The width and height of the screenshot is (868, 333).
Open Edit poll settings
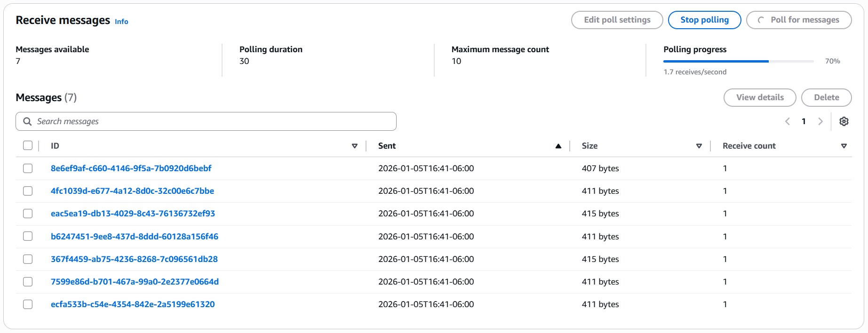617,20
